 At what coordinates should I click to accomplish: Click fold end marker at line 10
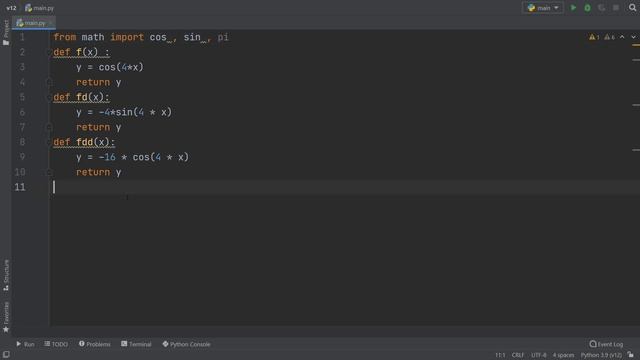[x=49, y=172]
